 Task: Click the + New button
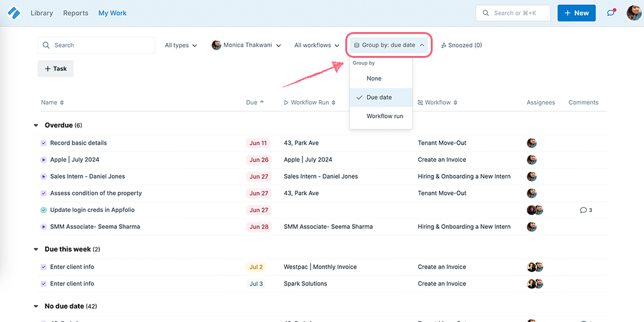click(576, 13)
